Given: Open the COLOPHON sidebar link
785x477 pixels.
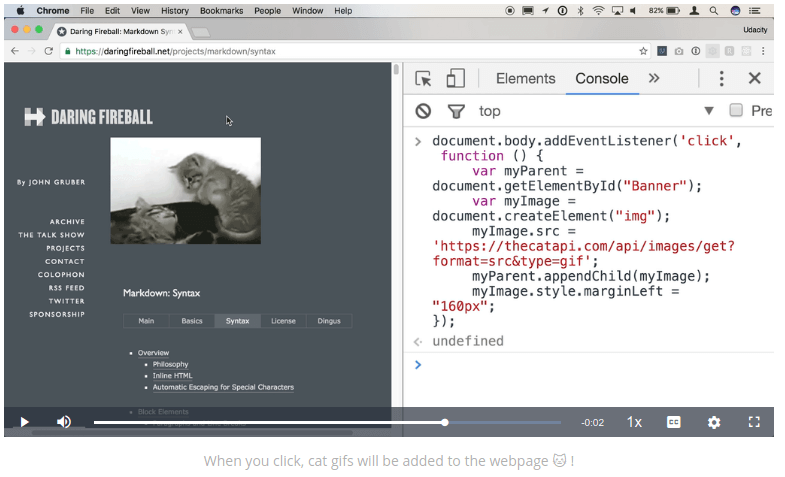Looking at the screenshot, I should tap(61, 275).
